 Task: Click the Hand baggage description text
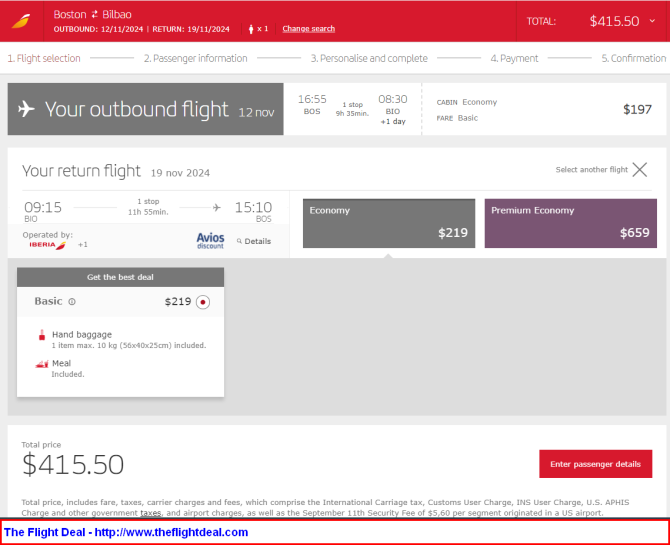(x=129, y=345)
